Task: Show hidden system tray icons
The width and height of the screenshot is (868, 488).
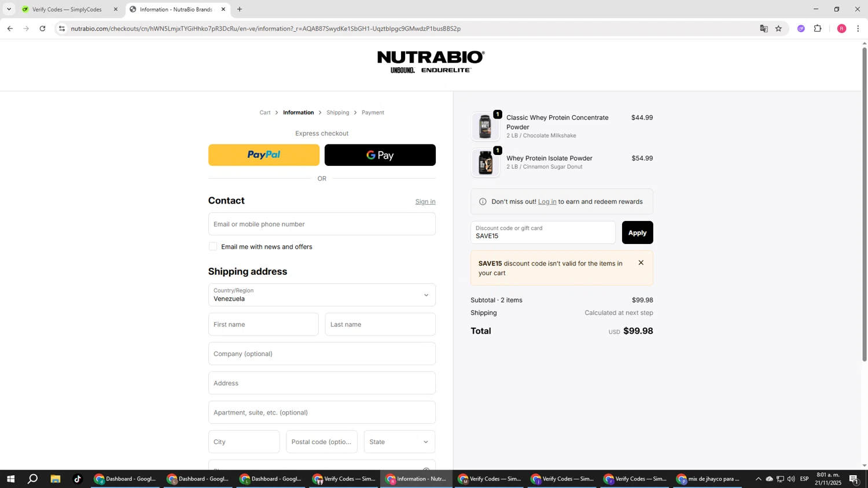Action: pos(759,479)
